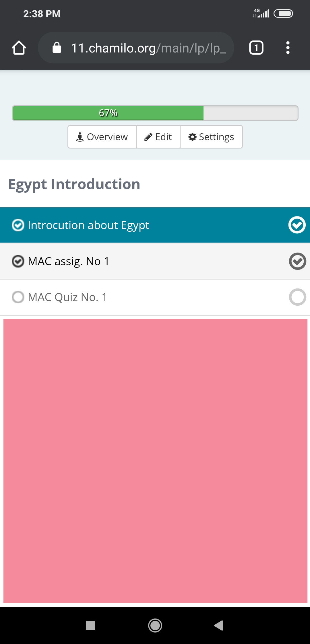Tap the home icon in browser toolbar

19,48
